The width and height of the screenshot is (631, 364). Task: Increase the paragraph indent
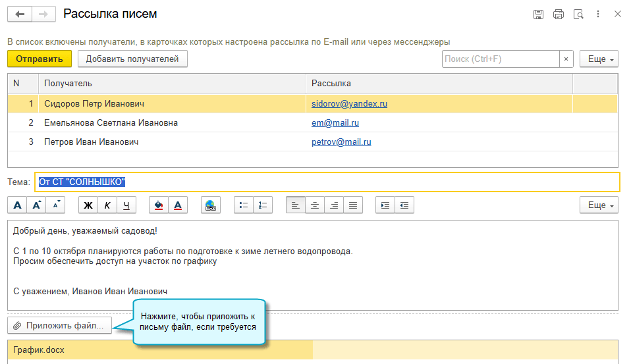click(385, 205)
